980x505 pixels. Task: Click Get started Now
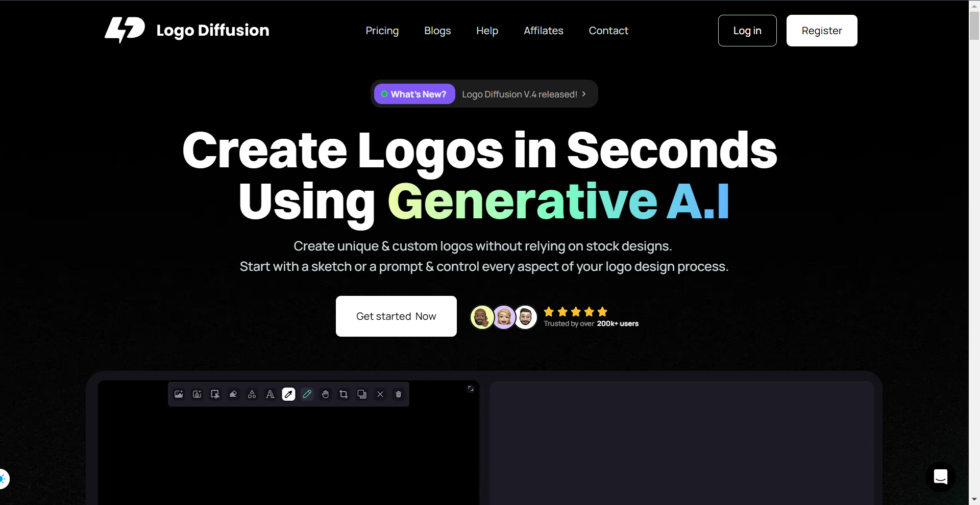click(396, 316)
